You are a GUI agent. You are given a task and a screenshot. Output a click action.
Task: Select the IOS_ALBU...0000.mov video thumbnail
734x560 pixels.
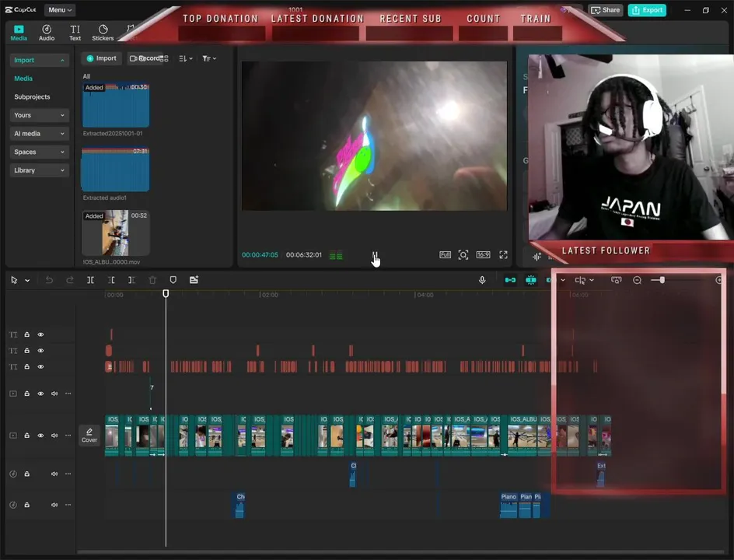coord(116,233)
